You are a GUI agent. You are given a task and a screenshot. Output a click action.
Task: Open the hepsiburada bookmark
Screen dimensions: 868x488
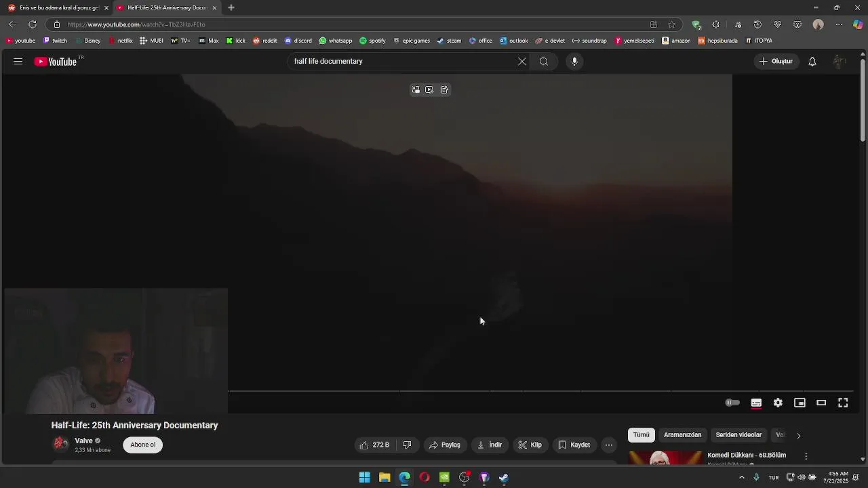coord(718,41)
